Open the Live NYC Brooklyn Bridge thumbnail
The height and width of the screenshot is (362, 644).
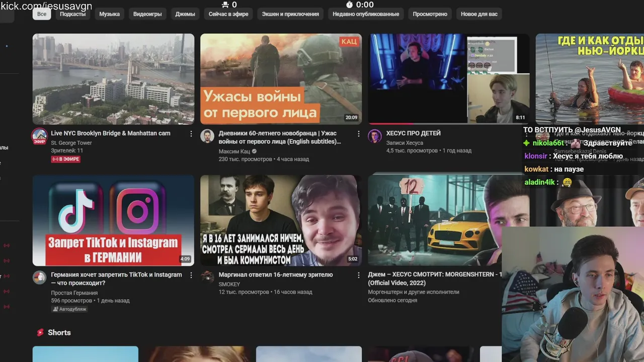(113, 79)
